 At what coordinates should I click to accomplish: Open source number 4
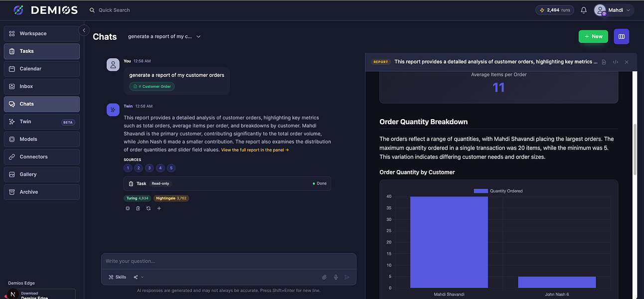[x=161, y=168]
